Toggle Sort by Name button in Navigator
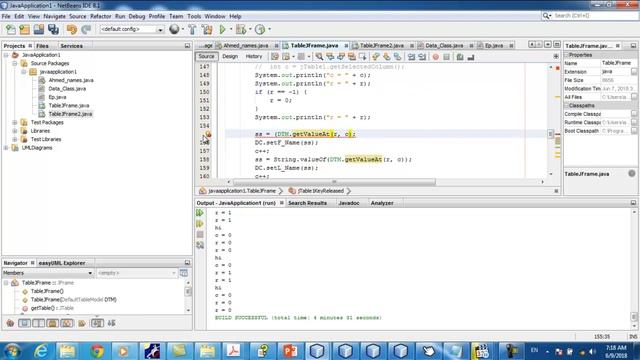Screen dimensions: 640x360 pos(97,323)
